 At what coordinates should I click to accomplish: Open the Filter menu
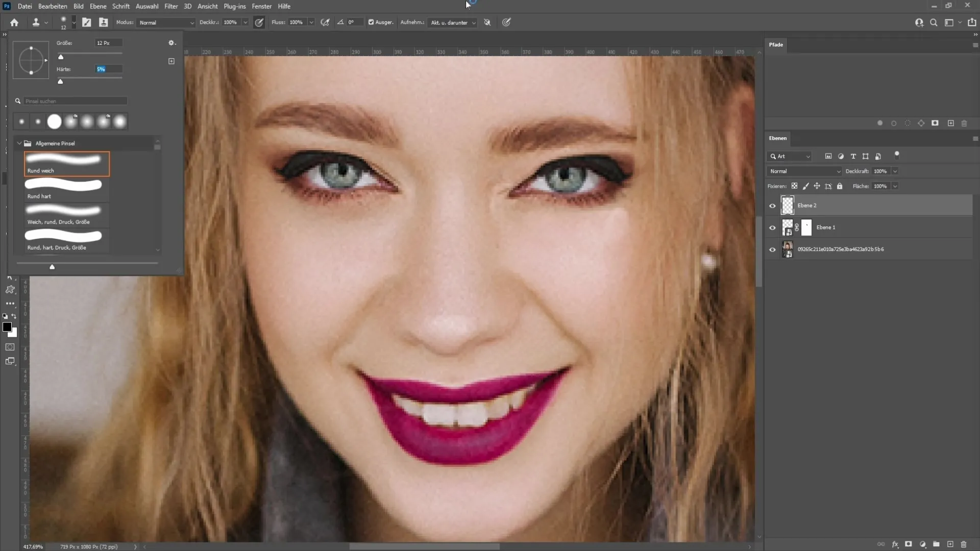(170, 6)
